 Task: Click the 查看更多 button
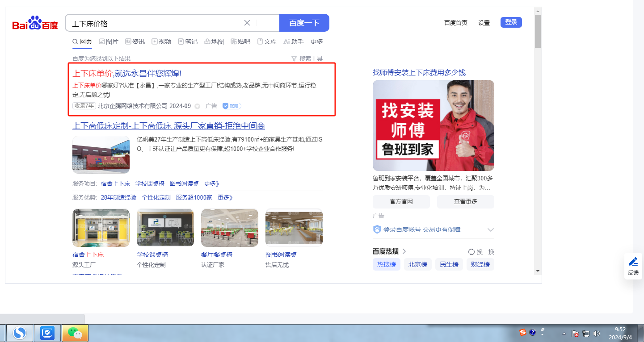[x=466, y=201]
